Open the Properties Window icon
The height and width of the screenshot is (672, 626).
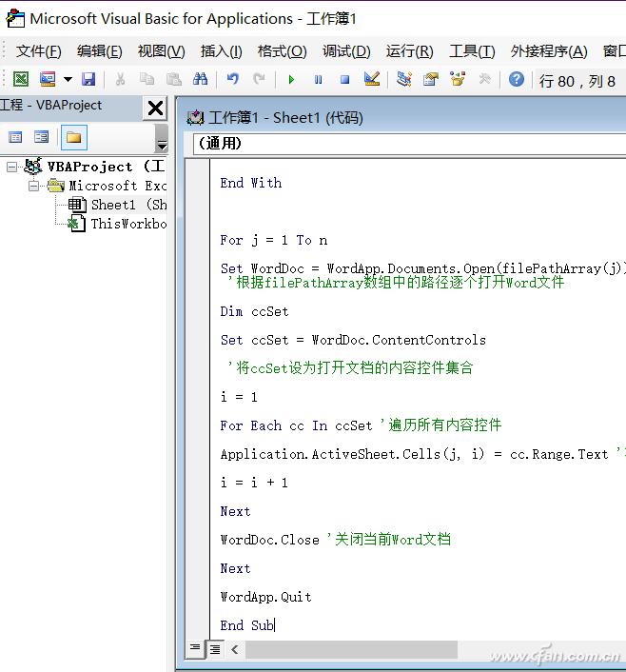pyautogui.click(x=431, y=79)
